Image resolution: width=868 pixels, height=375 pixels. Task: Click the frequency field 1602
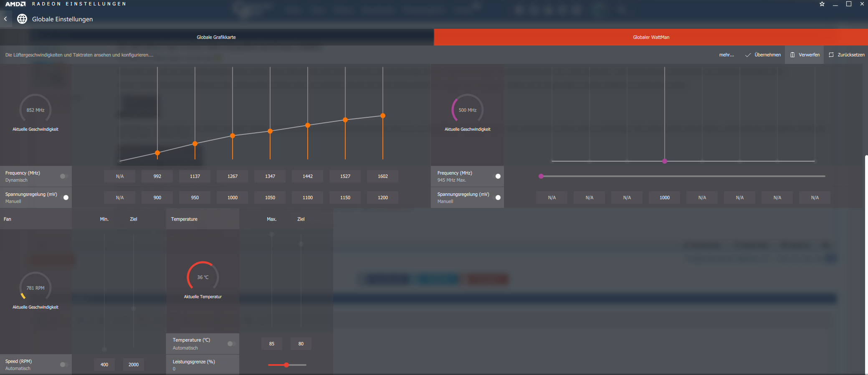[383, 176]
